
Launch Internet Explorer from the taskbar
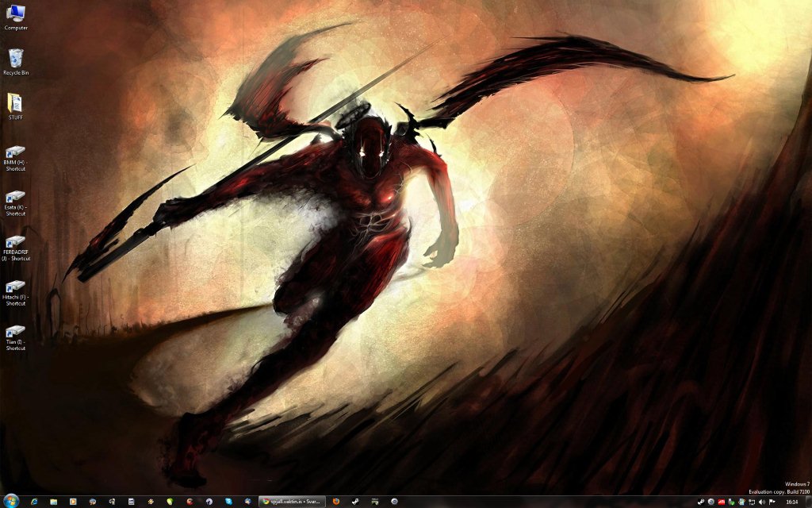point(34,502)
